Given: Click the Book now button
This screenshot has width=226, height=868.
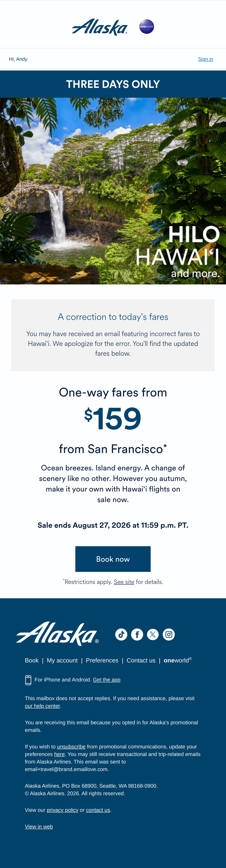Looking at the screenshot, I should click(x=113, y=559).
